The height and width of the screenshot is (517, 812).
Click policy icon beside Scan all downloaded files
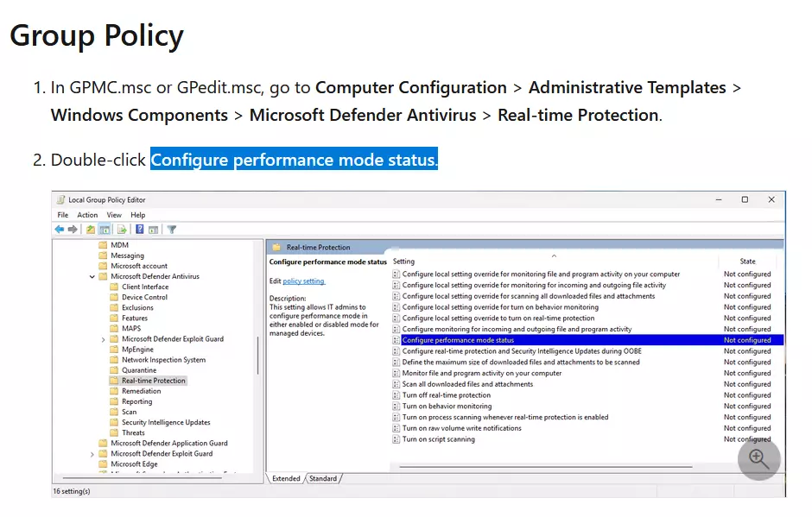point(396,384)
